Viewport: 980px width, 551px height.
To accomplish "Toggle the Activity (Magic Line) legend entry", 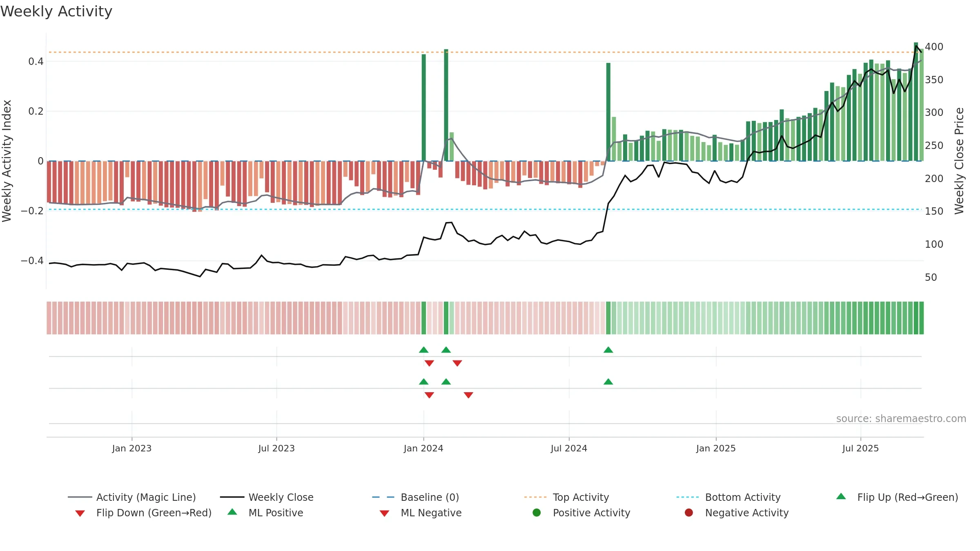I will (132, 497).
